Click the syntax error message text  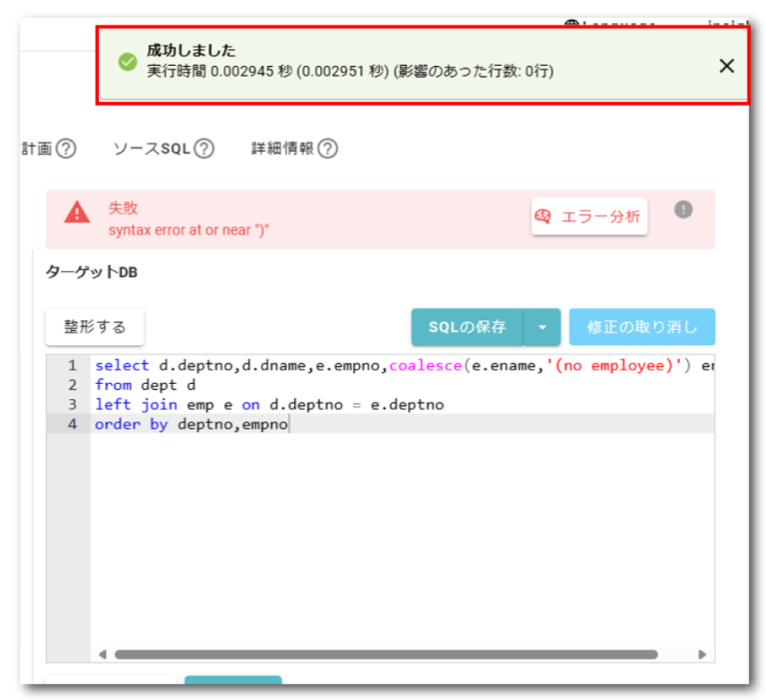[x=189, y=230]
